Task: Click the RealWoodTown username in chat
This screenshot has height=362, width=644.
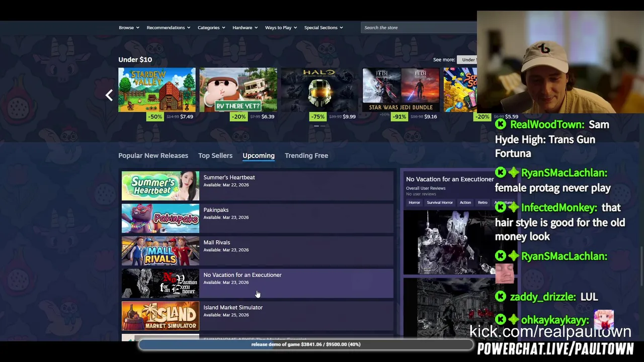Action: [547, 125]
